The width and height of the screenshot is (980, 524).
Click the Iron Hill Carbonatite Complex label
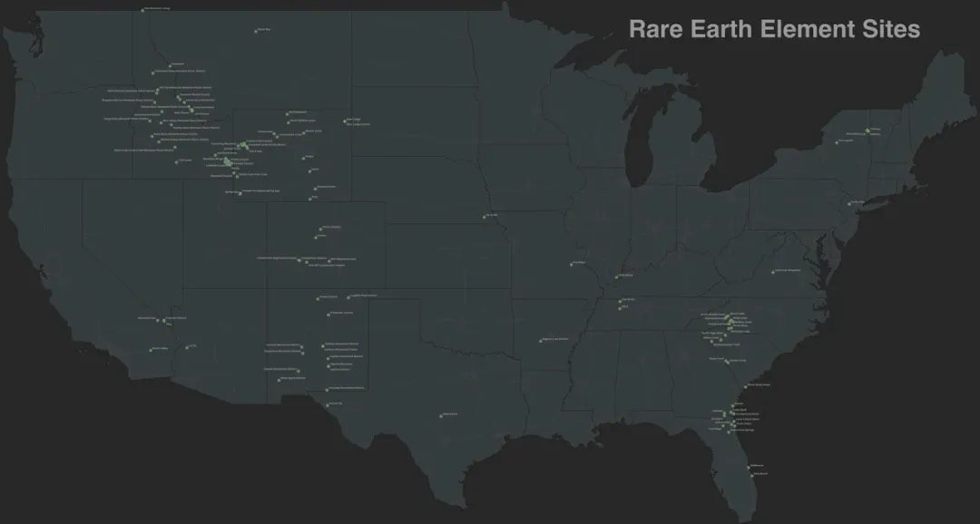point(327,266)
